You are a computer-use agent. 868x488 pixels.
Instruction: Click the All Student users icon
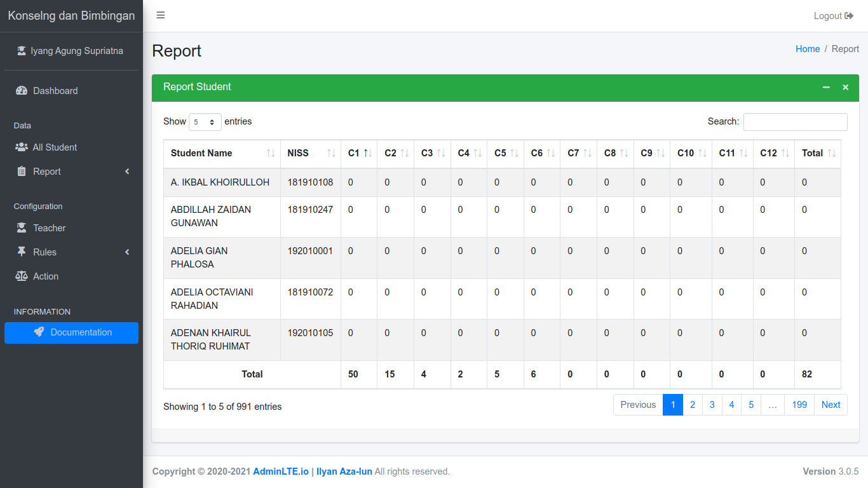click(22, 147)
